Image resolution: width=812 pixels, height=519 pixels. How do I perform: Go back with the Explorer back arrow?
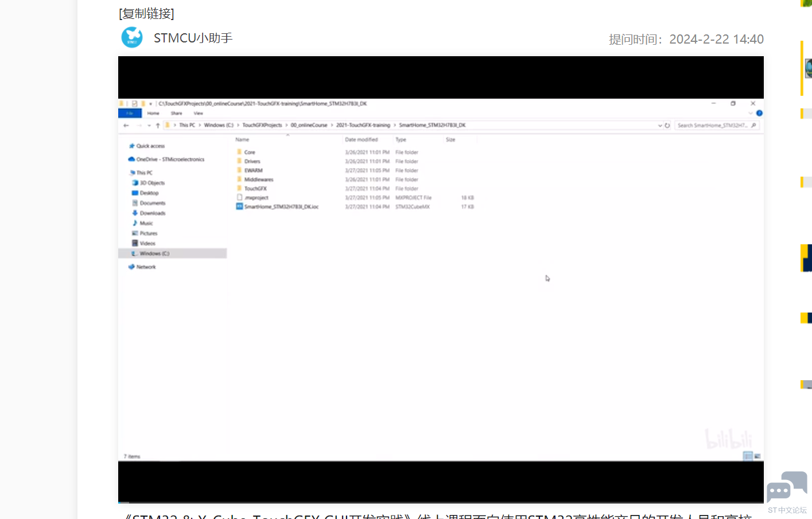126,125
